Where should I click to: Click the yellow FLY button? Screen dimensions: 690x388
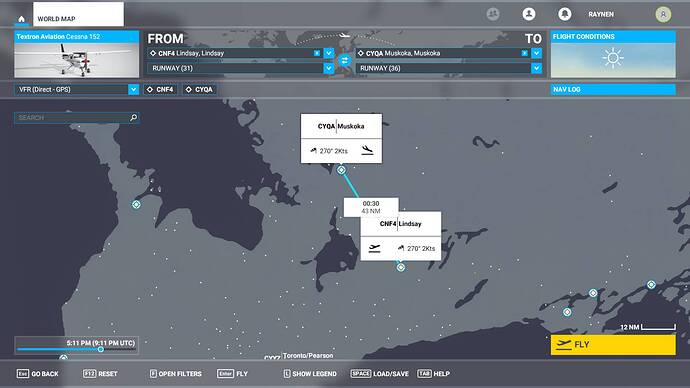613,344
